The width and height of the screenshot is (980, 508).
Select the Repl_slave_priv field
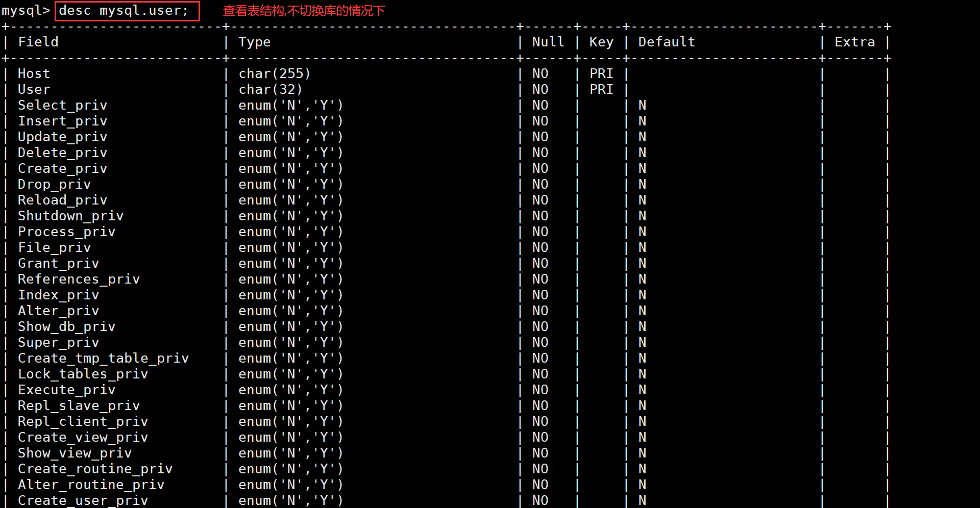[x=79, y=405]
